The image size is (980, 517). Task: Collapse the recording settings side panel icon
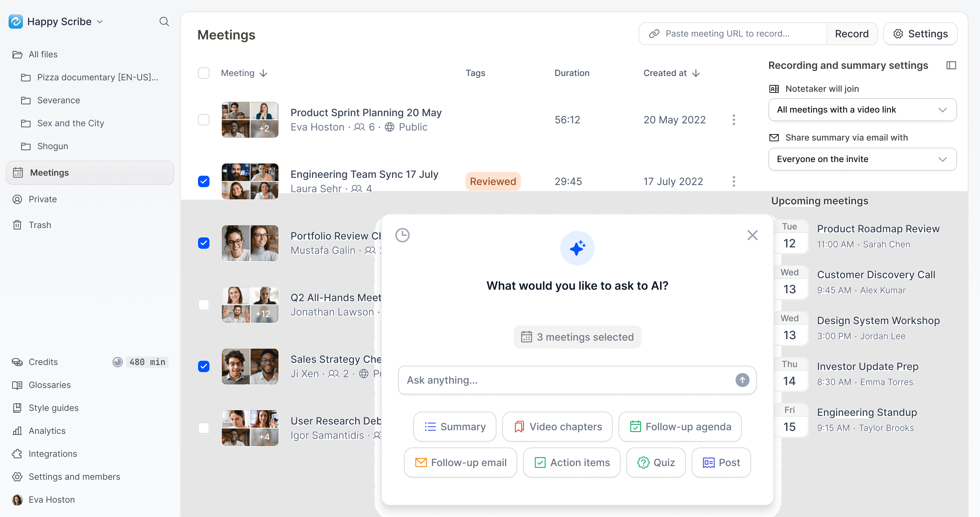click(x=951, y=65)
